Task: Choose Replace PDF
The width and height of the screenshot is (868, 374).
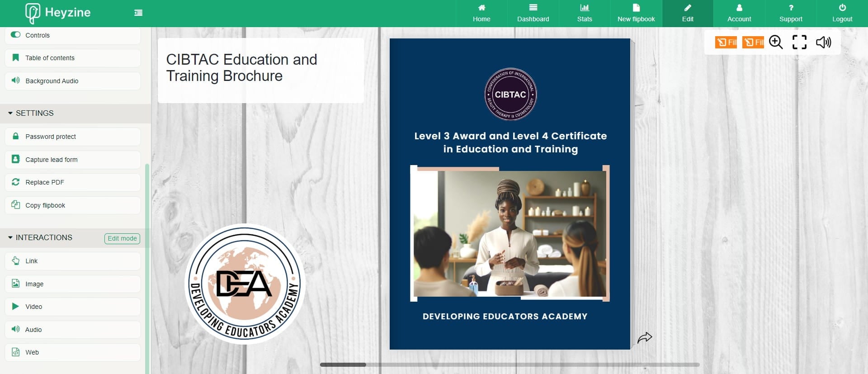Action: coord(73,182)
